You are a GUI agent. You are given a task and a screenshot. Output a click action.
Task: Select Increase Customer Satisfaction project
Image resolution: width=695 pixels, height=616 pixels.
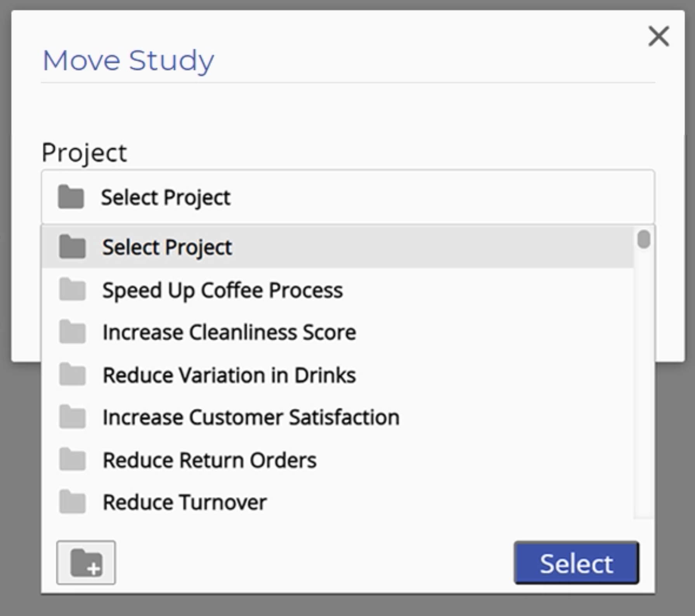pos(251,417)
